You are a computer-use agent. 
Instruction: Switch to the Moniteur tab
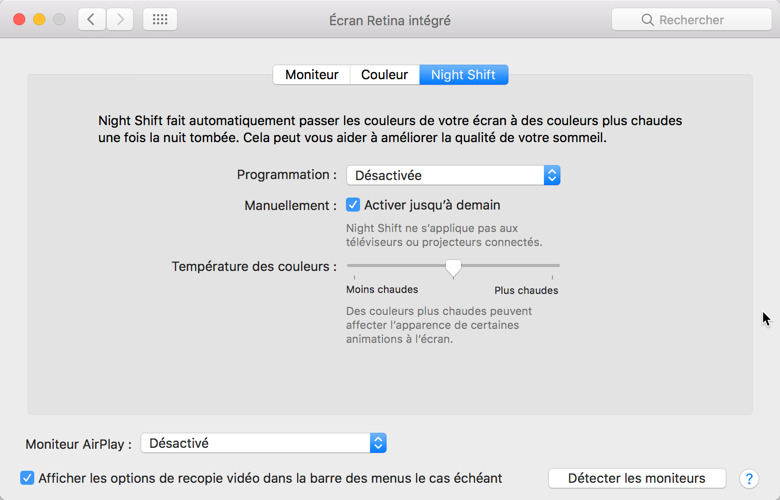tap(311, 75)
